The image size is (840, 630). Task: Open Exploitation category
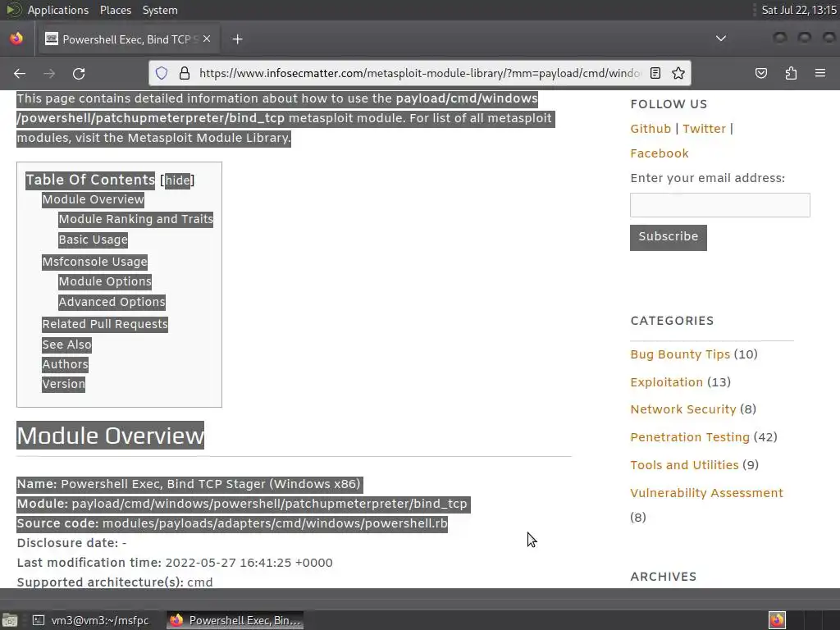pyautogui.click(x=666, y=382)
